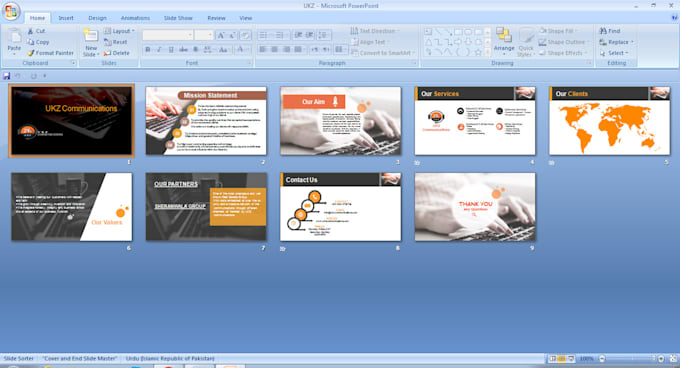
Task: Open the Text Direction dropdown
Action: pyautogui.click(x=375, y=31)
